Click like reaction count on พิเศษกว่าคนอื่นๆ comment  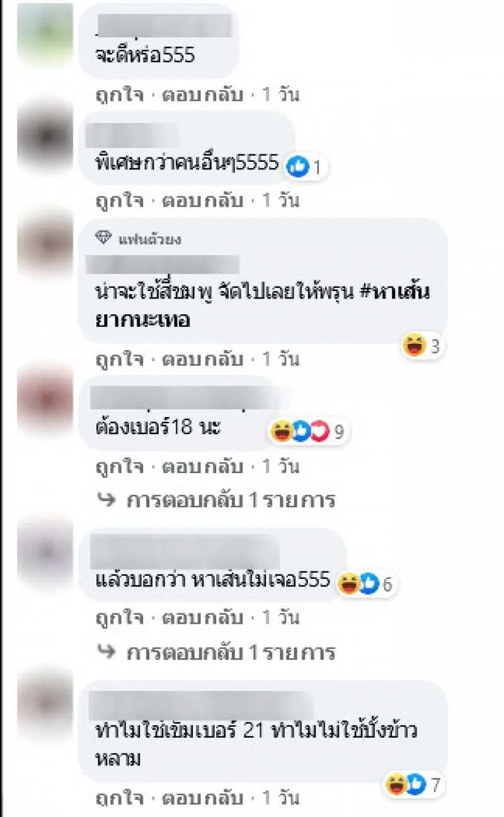click(x=307, y=168)
